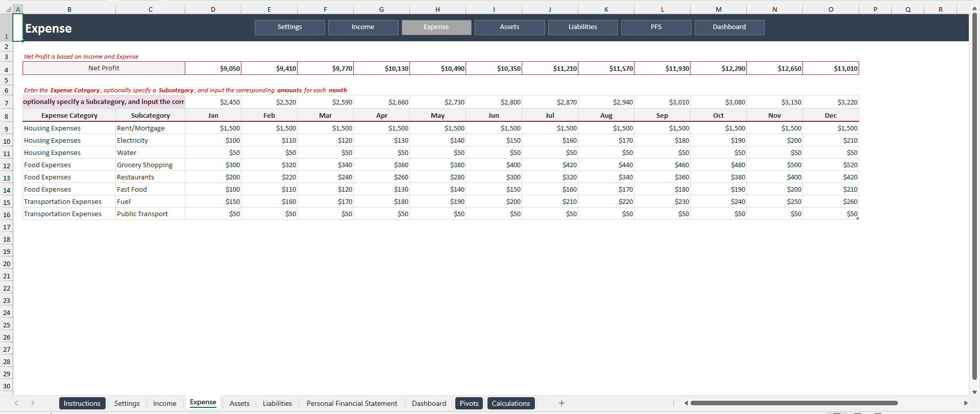
Task: Switch to the Dashboard sheet tab
Action: click(x=429, y=403)
